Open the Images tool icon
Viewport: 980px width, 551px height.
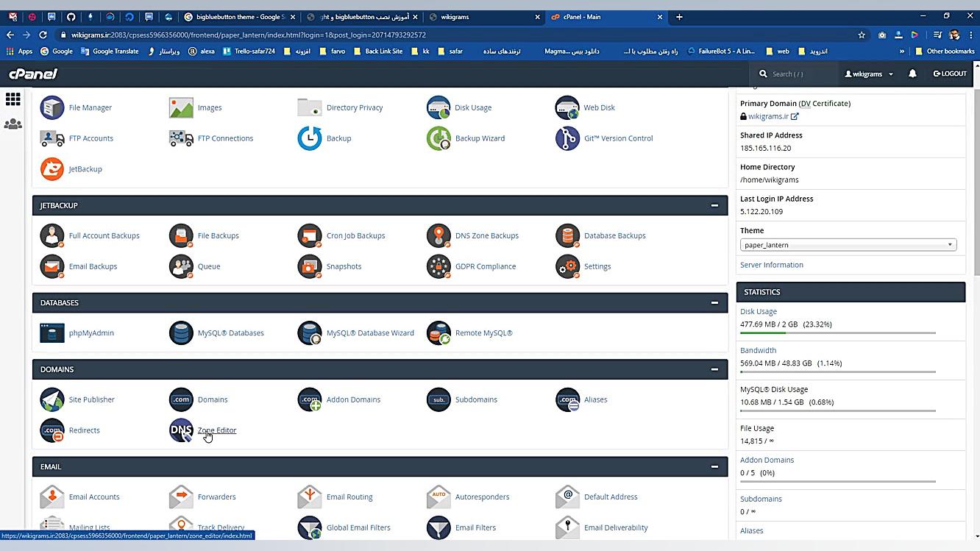(x=181, y=107)
